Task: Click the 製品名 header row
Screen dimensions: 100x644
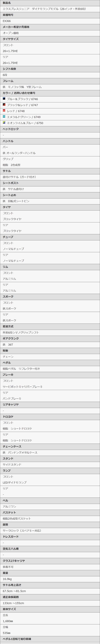Action: pos(50,3)
